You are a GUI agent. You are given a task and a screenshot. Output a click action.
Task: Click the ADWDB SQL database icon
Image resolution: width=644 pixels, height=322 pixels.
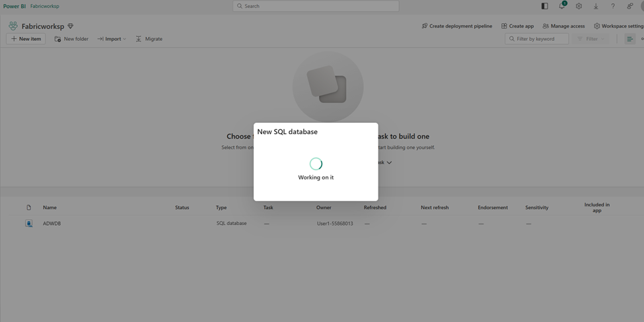(x=29, y=224)
